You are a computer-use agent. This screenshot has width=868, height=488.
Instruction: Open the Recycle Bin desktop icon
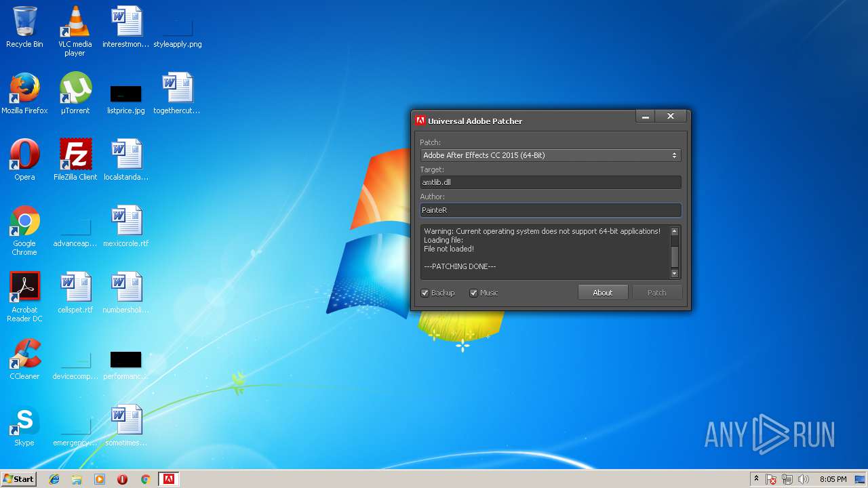[x=24, y=27]
